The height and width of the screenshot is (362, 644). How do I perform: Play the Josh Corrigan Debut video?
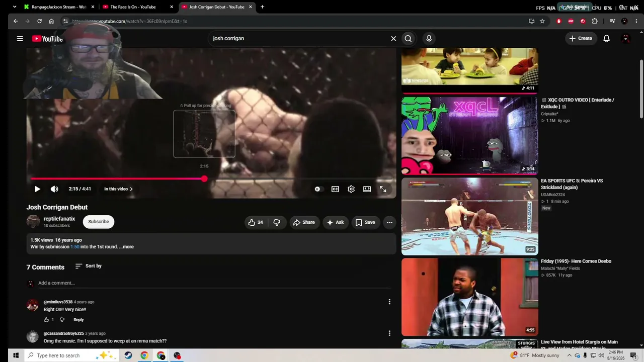[37, 189]
